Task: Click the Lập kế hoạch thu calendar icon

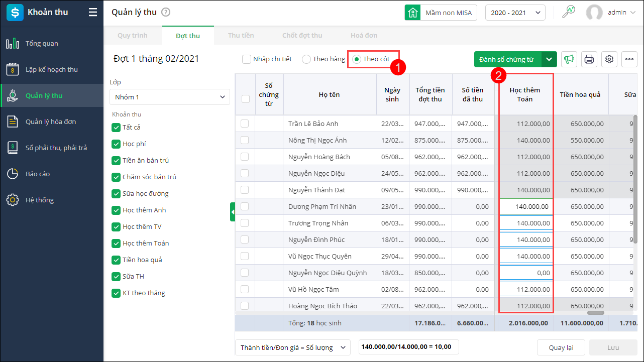Action: tap(13, 70)
